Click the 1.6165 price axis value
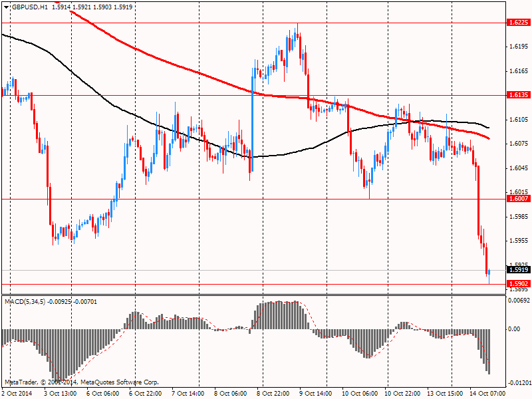This screenshot has width=532, height=399. click(519, 71)
